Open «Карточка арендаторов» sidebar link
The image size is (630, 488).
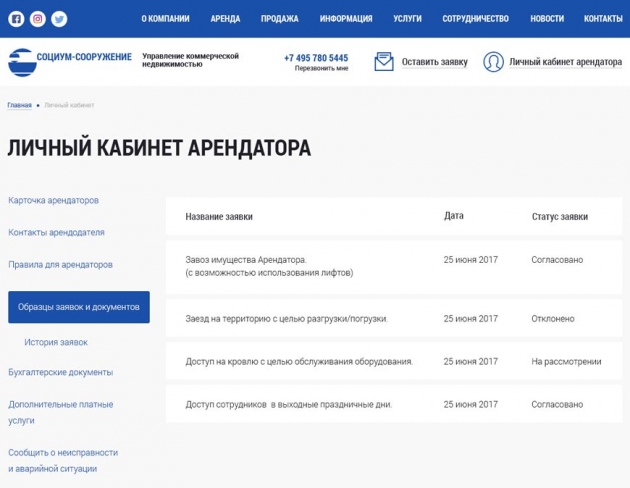pyautogui.click(x=53, y=200)
